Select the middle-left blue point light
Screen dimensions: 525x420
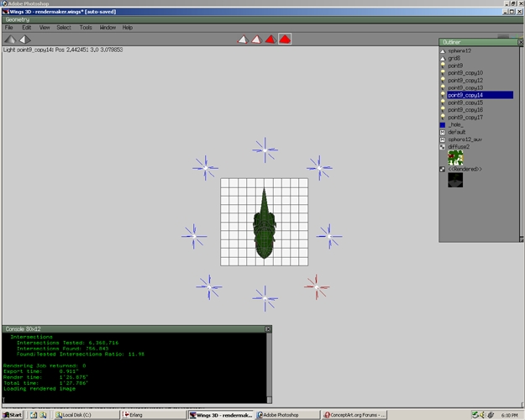click(194, 236)
